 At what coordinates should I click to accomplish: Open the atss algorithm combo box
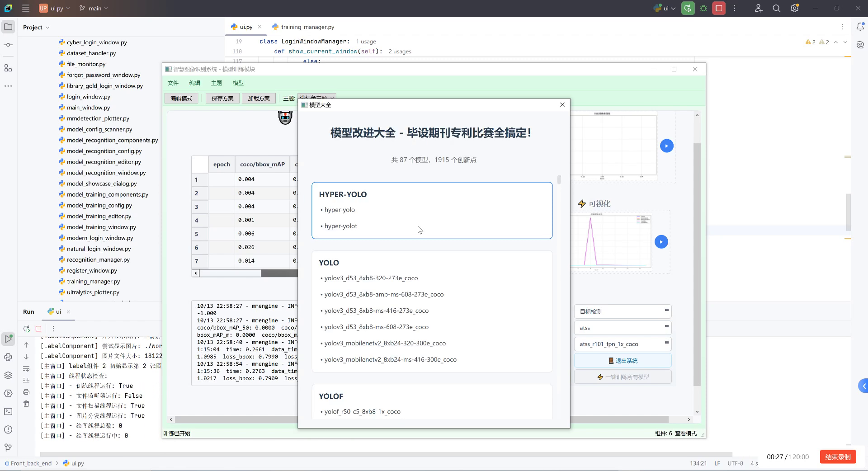coord(623,328)
